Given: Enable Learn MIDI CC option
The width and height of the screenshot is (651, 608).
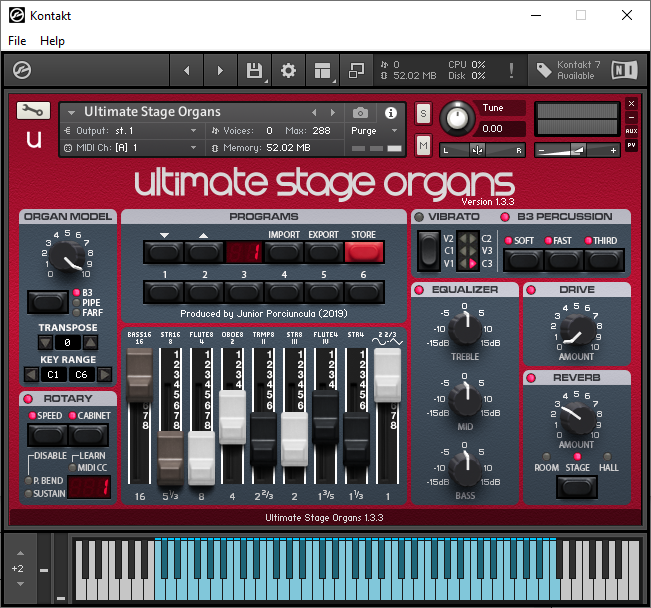Looking at the screenshot, I should [x=73, y=468].
